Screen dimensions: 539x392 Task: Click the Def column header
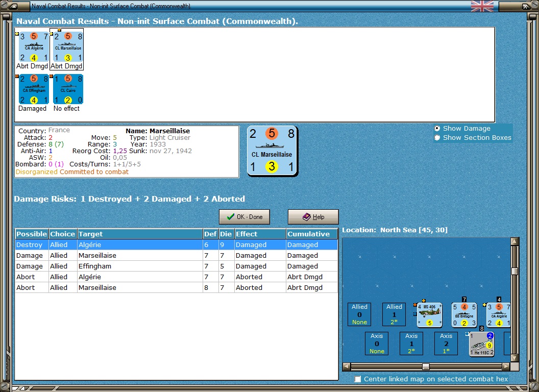tap(211, 234)
